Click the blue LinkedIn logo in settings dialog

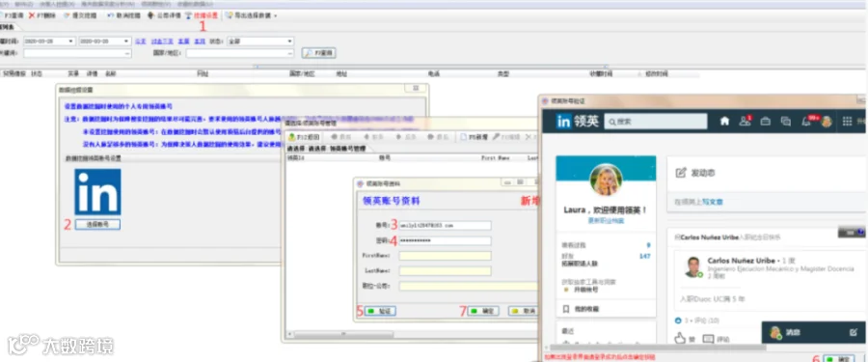click(98, 192)
